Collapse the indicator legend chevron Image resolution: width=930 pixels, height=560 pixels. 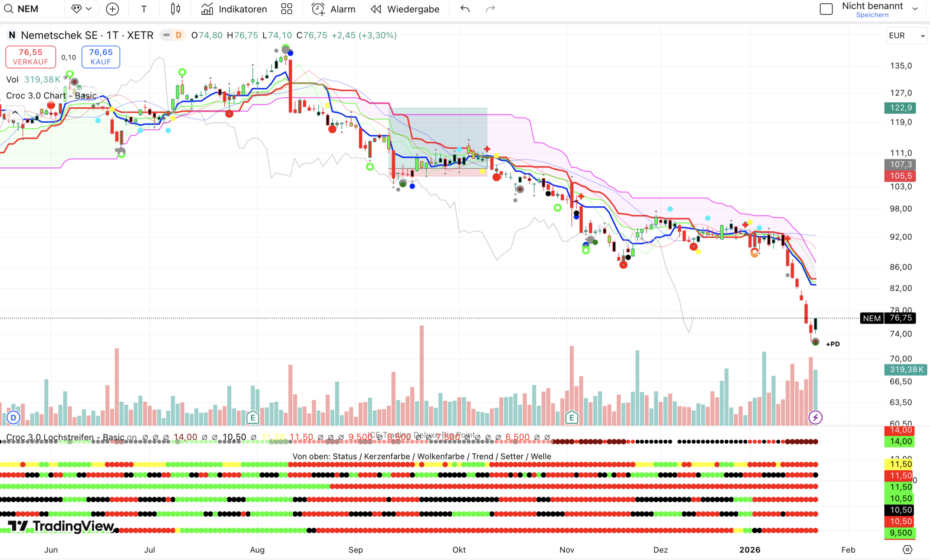pos(15,113)
